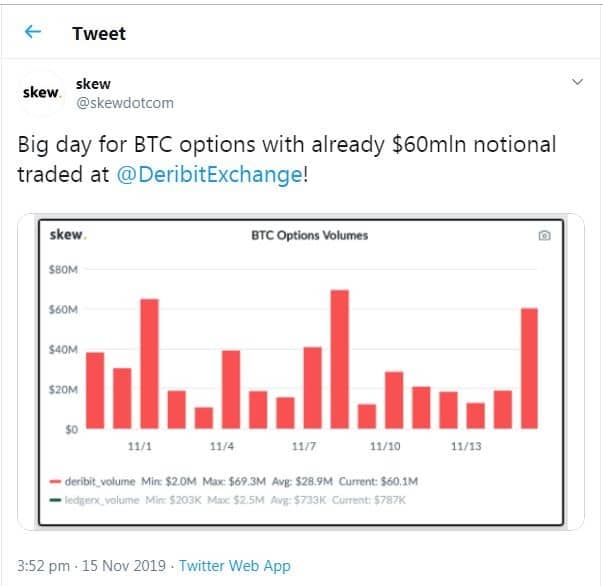Toggle ledgerx_volume legend series
Viewport: 603px width, 586px height.
point(102,500)
